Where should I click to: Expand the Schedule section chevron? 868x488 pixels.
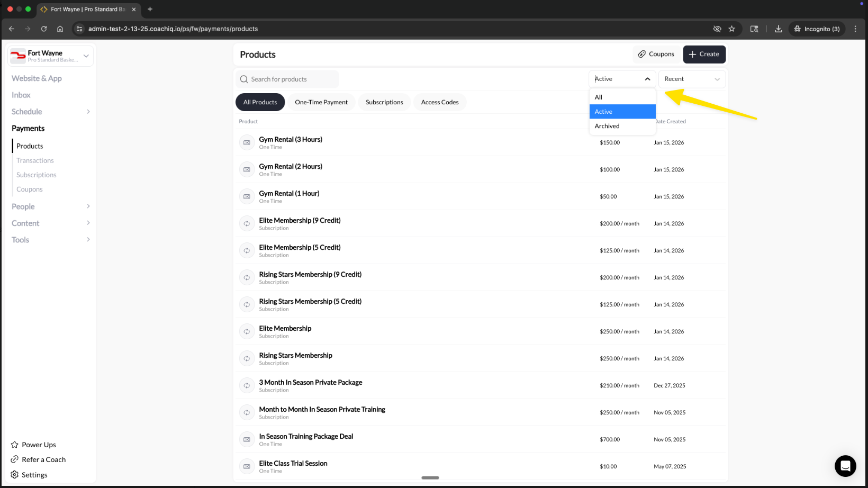pyautogui.click(x=88, y=112)
